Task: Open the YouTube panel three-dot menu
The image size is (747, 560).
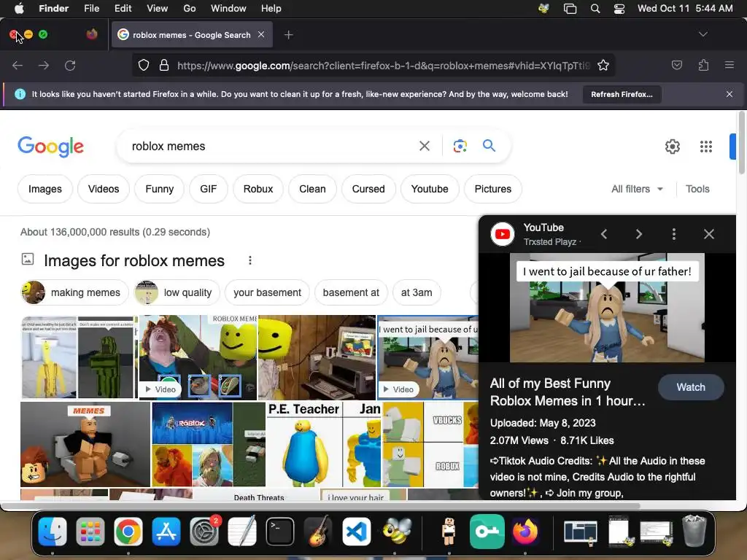Action: pyautogui.click(x=673, y=234)
